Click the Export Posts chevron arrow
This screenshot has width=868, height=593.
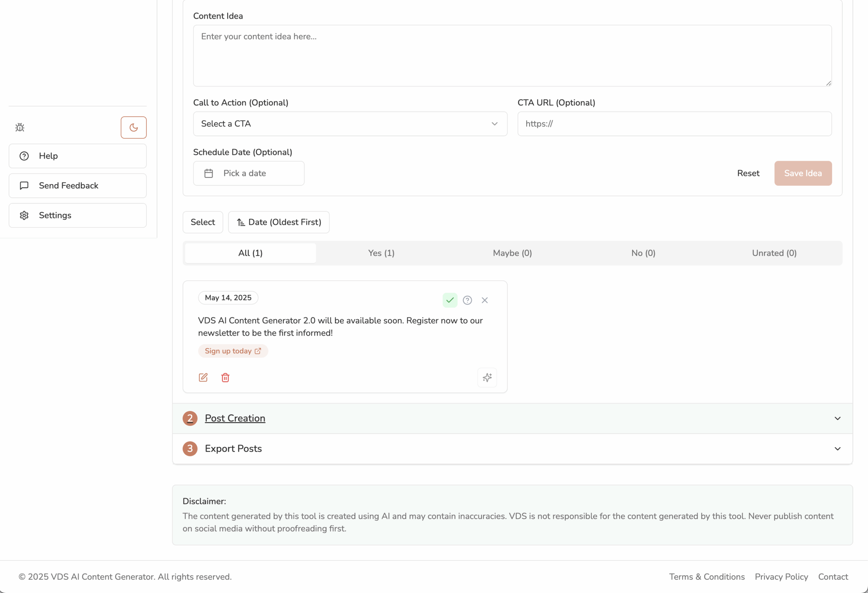tap(837, 449)
